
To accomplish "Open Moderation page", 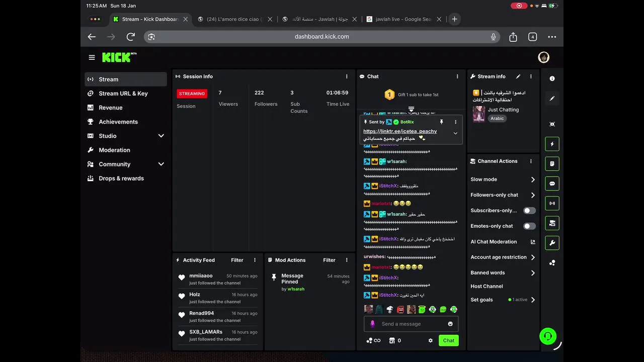I will tap(126, 150).
